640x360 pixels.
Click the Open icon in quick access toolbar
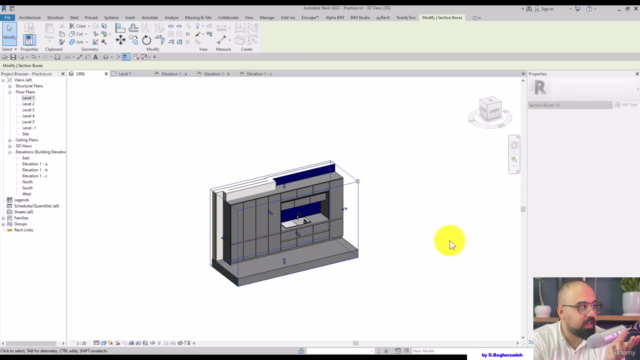click(5, 57)
